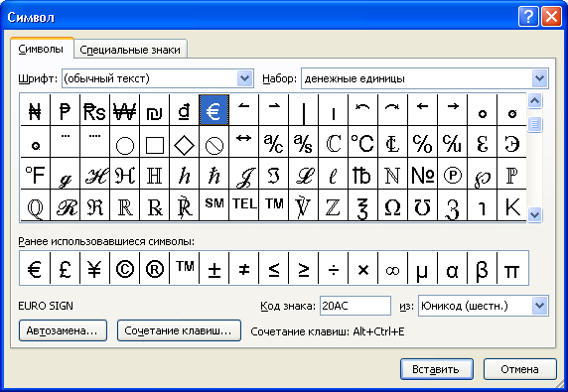The height and width of the screenshot is (392, 568).
Task: Pick the multiplication sign from recently used
Action: [363, 268]
